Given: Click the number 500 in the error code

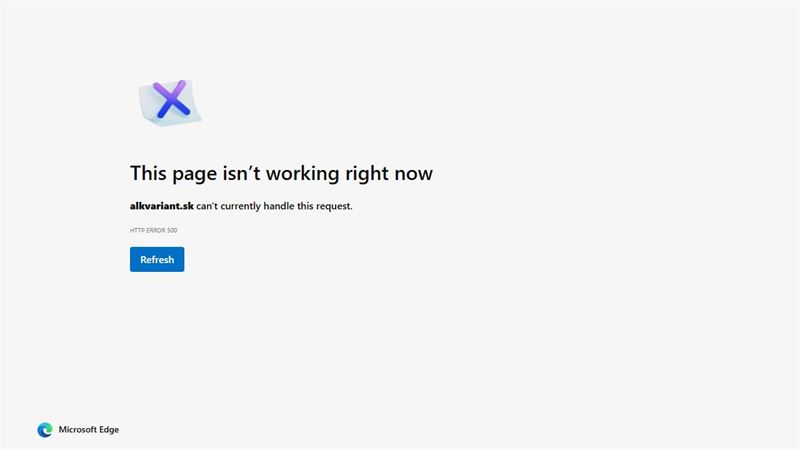Looking at the screenshot, I should [x=172, y=230].
